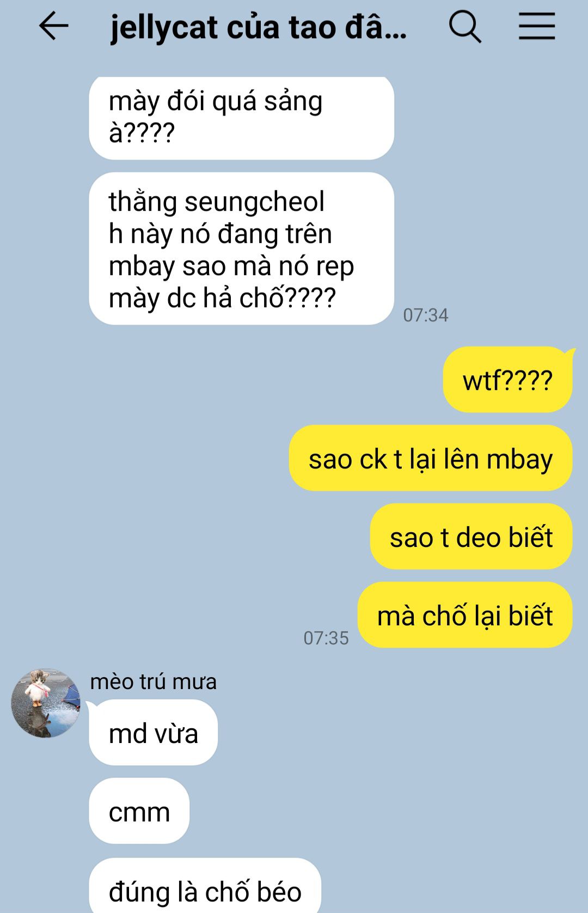The image size is (588, 913).
Task: Tap the back arrow icon
Action: coord(53,27)
